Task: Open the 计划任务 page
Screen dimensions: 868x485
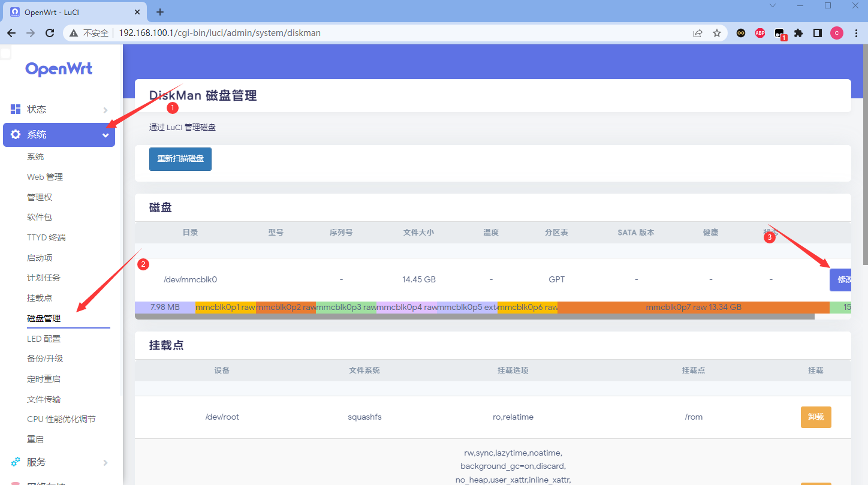Action: 44,278
